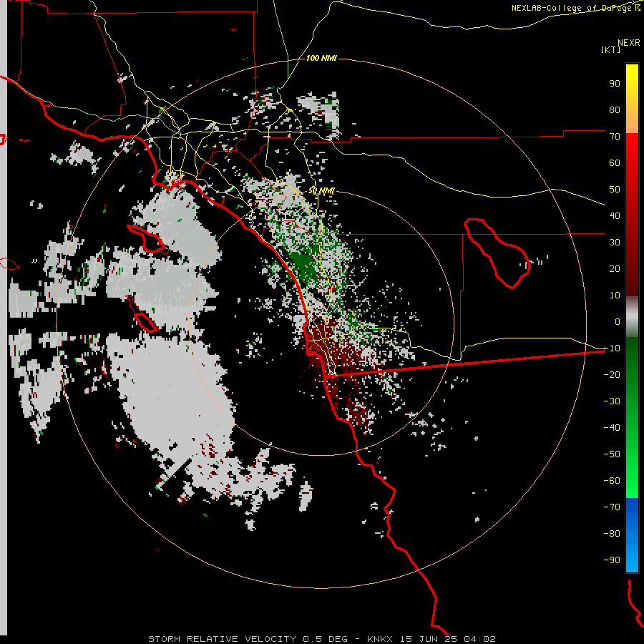Click the STORM RELATIVE VELOCITY caption text
The image size is (644, 644).
pyautogui.click(x=222, y=639)
